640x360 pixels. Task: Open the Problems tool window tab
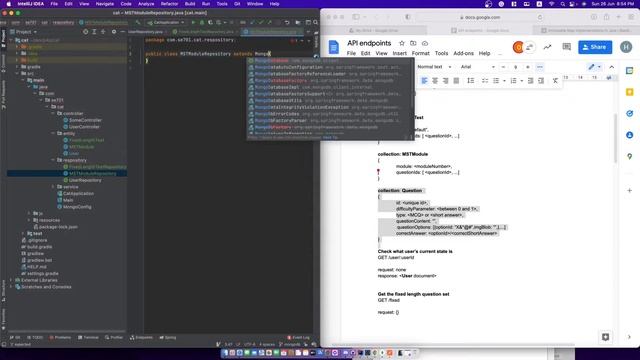pyautogui.click(x=60, y=338)
